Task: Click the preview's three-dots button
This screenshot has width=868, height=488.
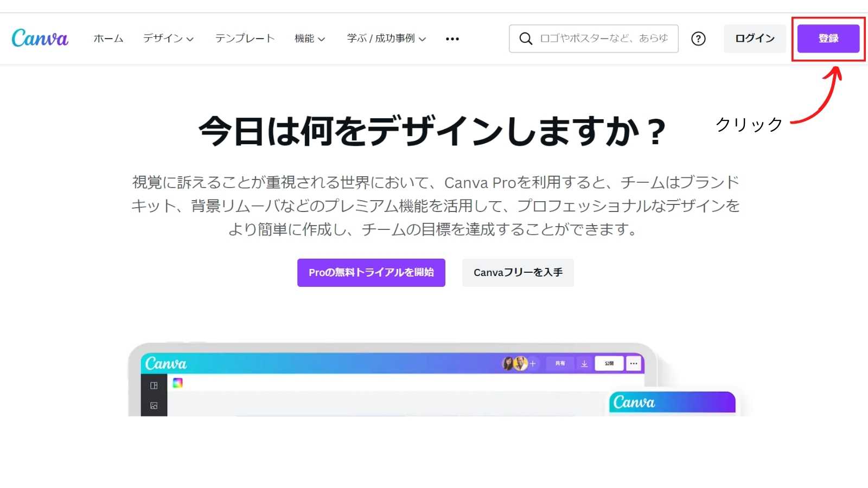Action: coord(634,363)
